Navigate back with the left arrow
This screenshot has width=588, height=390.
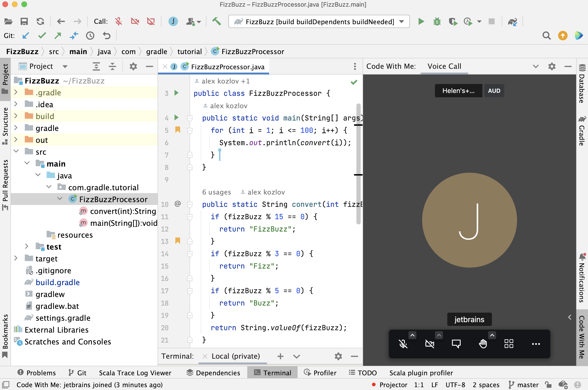point(61,22)
